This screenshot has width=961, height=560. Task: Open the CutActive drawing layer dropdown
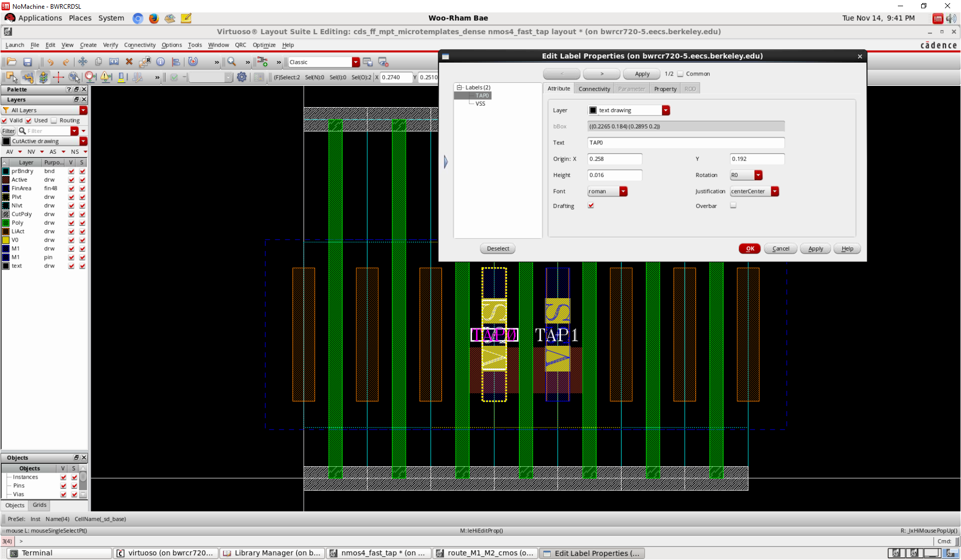(83, 141)
